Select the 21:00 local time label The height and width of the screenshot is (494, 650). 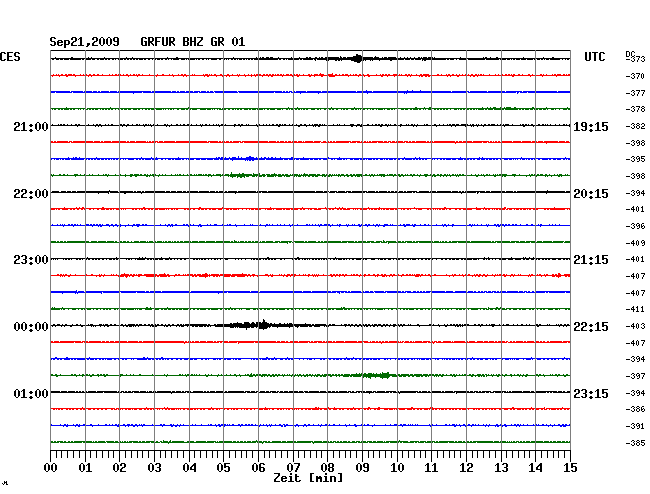click(x=31, y=126)
